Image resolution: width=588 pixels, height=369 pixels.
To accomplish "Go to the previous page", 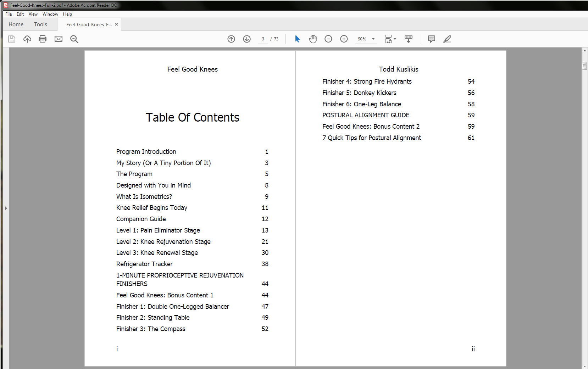I will point(231,39).
